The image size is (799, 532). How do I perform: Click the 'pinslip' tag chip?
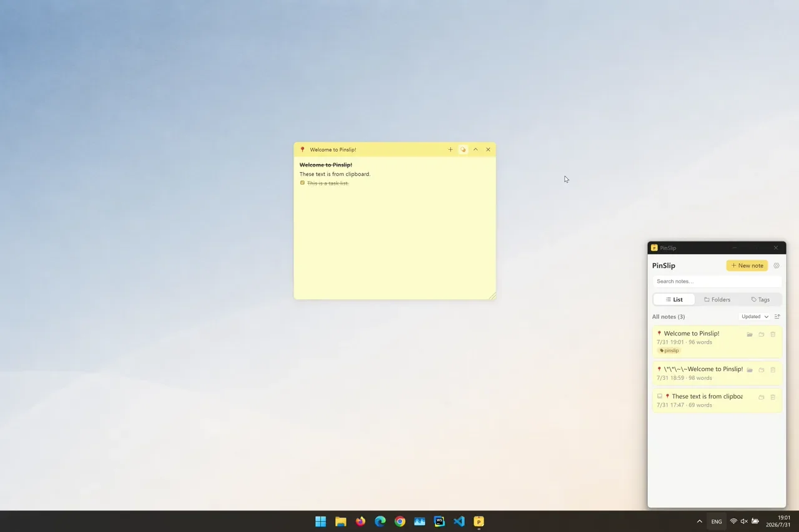(669, 351)
